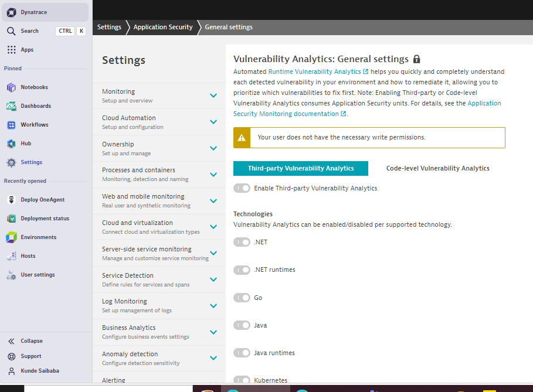Viewport: 533px width, 392px height.
Task: Switch to Code-level Vulnerability Analytics tab
Action: (437, 169)
